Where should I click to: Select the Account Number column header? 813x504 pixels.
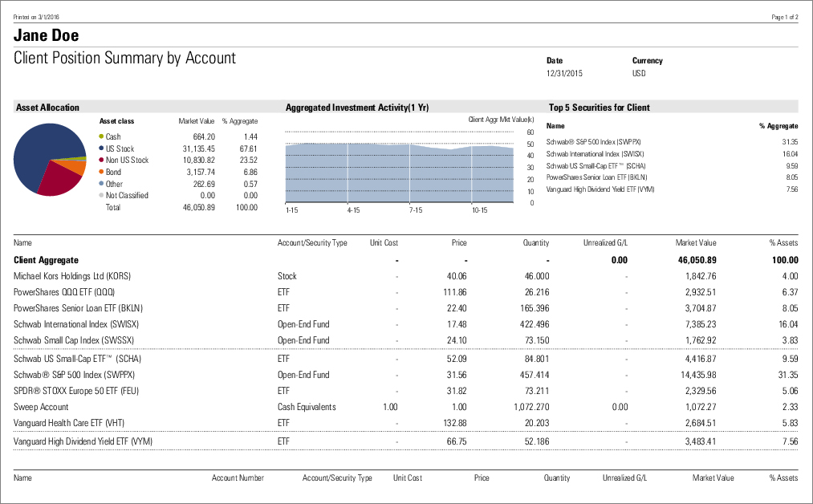238,478
